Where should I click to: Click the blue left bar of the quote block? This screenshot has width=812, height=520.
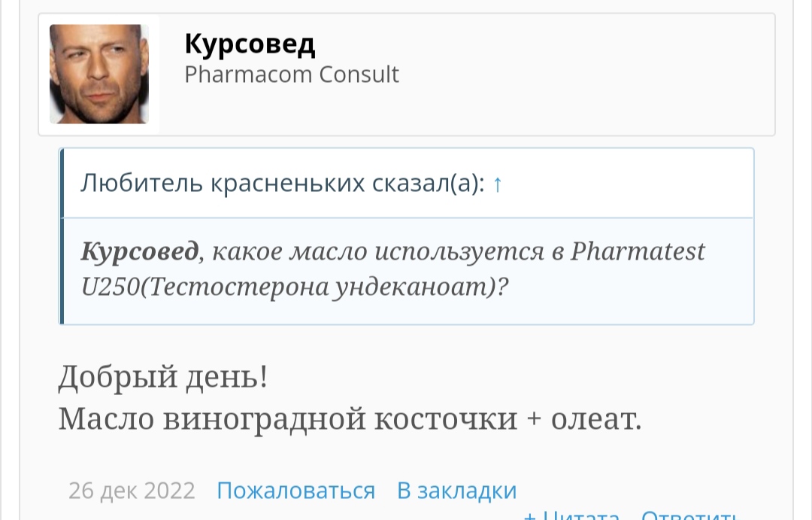pyautogui.click(x=62, y=236)
